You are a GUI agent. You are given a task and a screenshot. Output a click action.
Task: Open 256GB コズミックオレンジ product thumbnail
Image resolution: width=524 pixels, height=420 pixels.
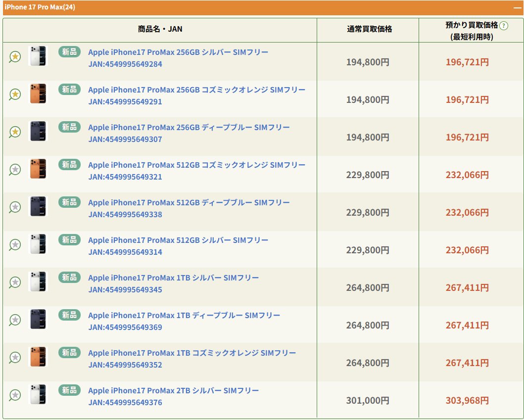pyautogui.click(x=38, y=93)
